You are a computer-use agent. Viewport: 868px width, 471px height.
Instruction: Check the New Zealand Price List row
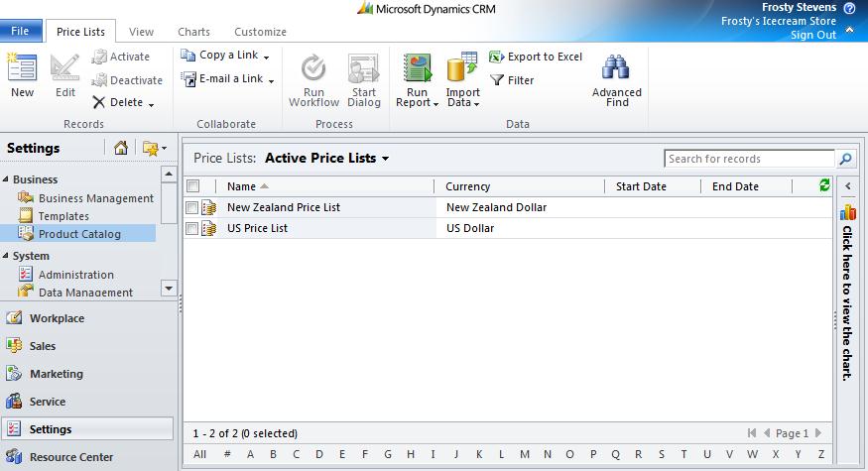(x=191, y=207)
